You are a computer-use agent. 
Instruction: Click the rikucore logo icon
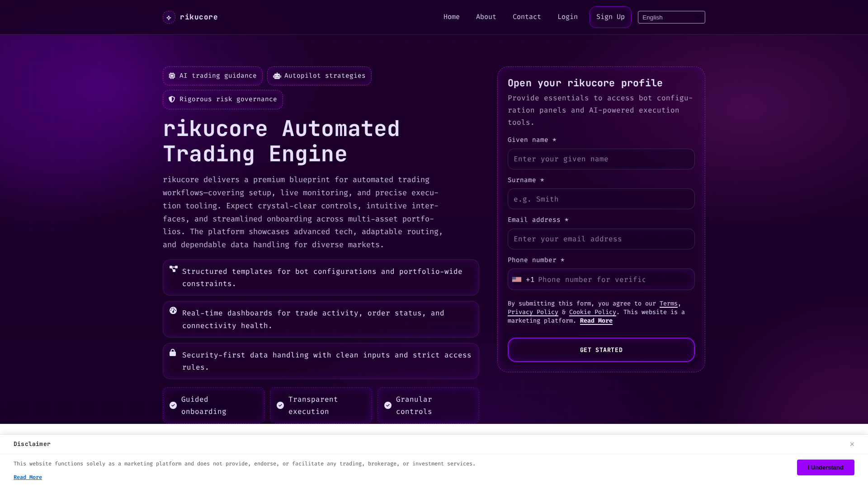tap(169, 17)
